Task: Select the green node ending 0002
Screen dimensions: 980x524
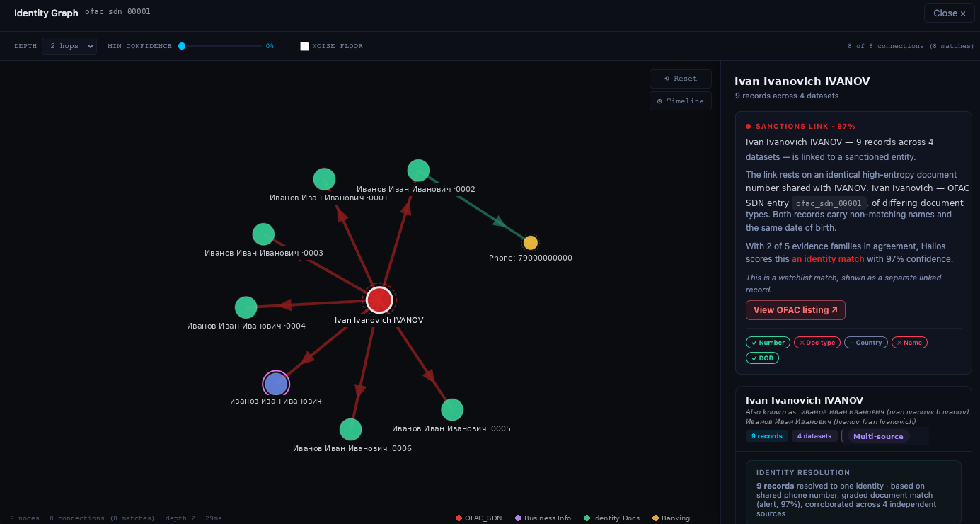Action: pos(418,171)
